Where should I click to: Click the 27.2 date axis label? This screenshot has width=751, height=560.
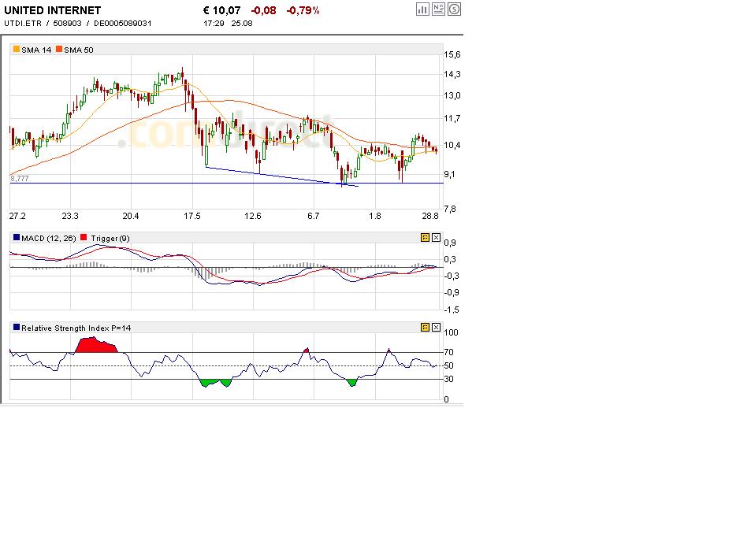[17, 216]
